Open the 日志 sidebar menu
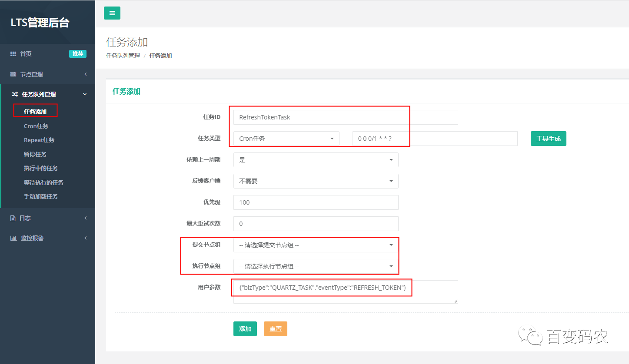This screenshot has width=629, height=364. [25, 218]
